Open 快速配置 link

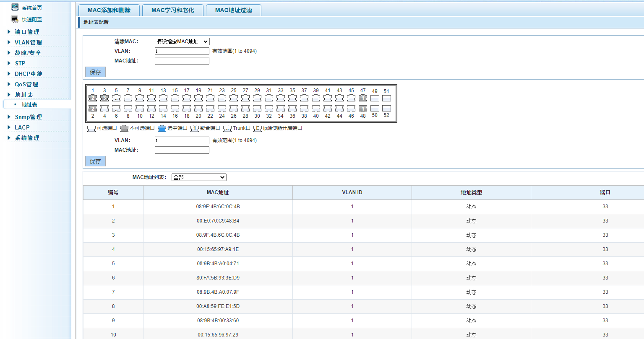[x=32, y=20]
